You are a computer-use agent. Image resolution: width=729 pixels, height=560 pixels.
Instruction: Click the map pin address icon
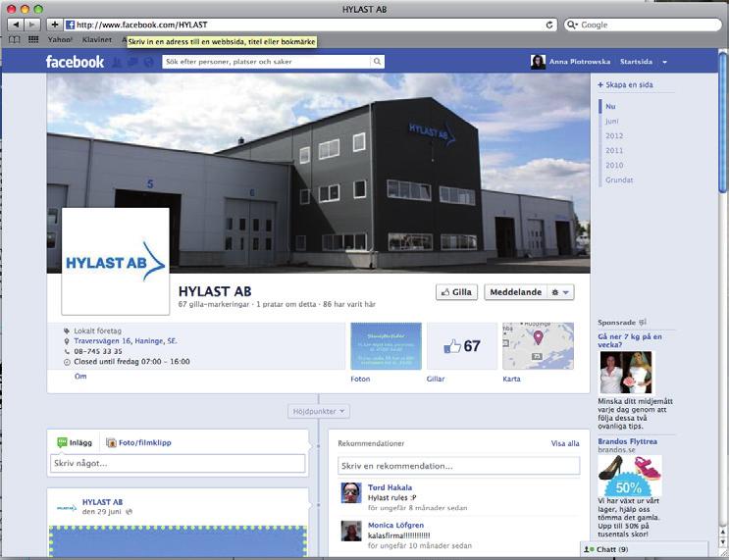(x=67, y=341)
